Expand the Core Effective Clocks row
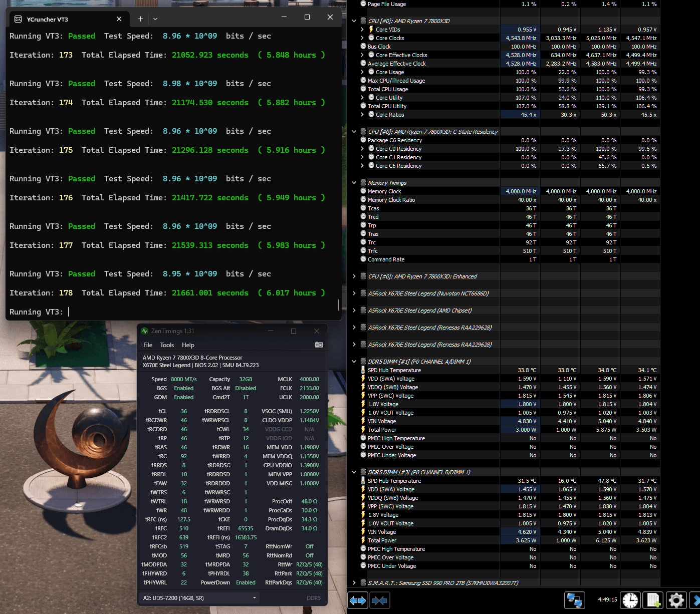 (362, 55)
